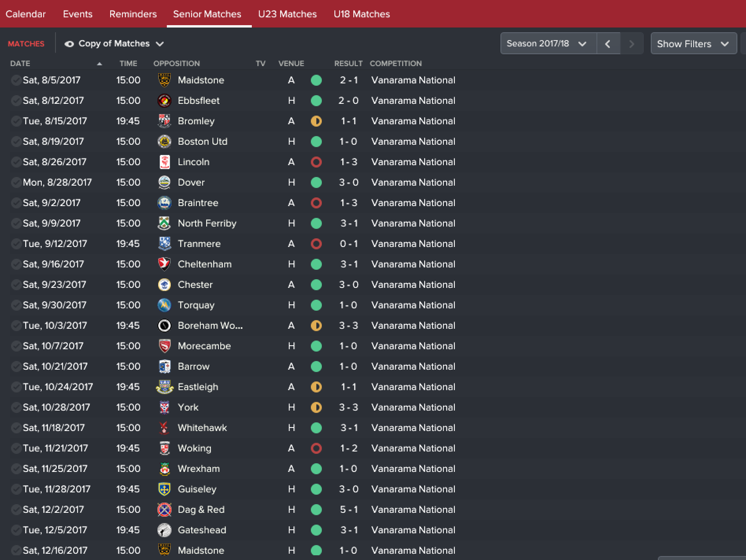Click the Wrexham club crest
This screenshot has height=560, width=746.
click(x=164, y=469)
